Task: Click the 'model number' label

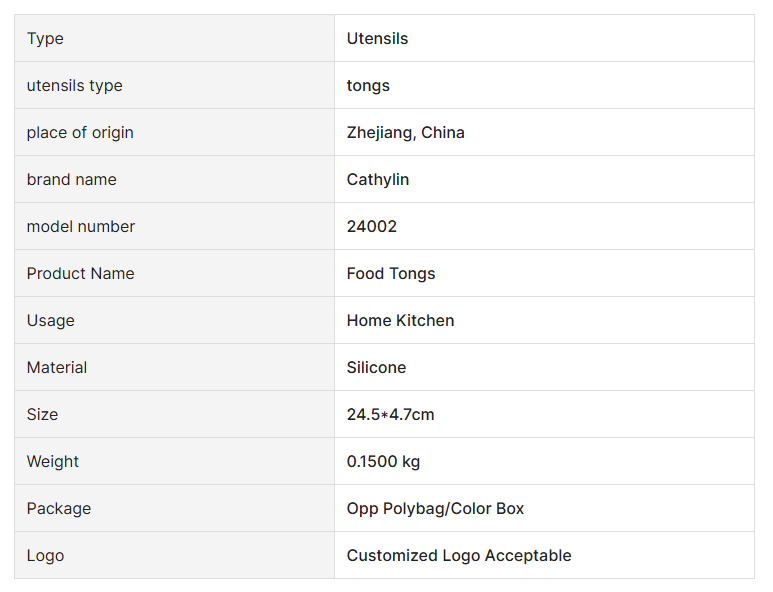Action: pyautogui.click(x=81, y=227)
